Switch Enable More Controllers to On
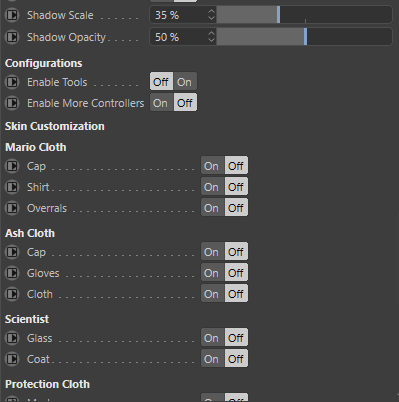Viewport: 399px width, 402px height. pos(161,103)
